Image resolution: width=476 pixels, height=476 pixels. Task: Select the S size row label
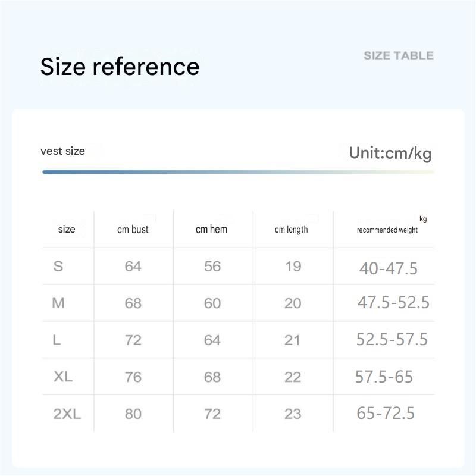58,266
